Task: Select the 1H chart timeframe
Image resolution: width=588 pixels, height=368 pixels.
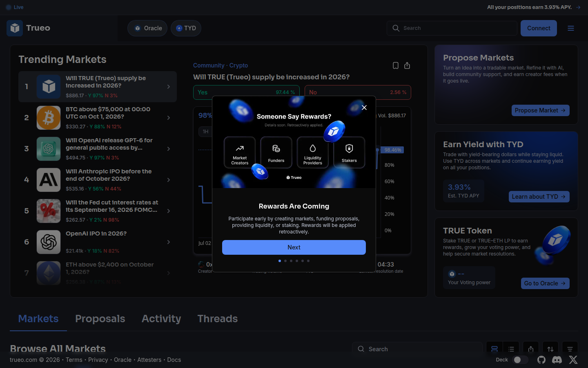Action: tap(205, 132)
